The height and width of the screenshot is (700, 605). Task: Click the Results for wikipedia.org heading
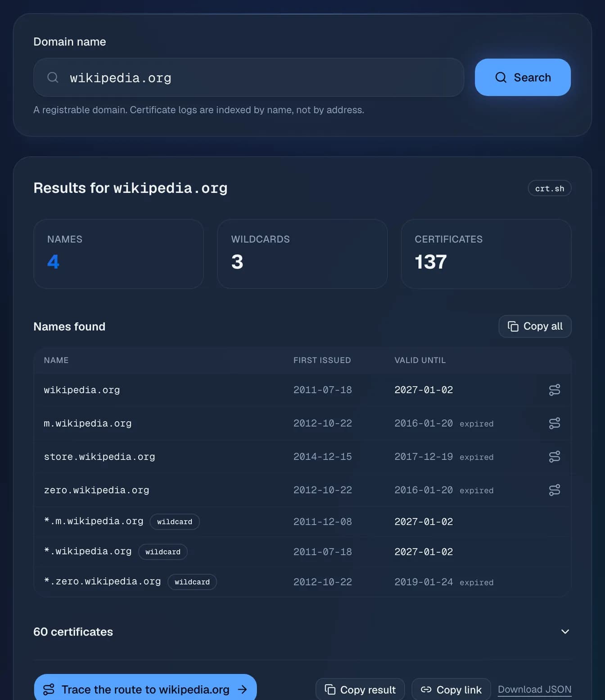(131, 188)
